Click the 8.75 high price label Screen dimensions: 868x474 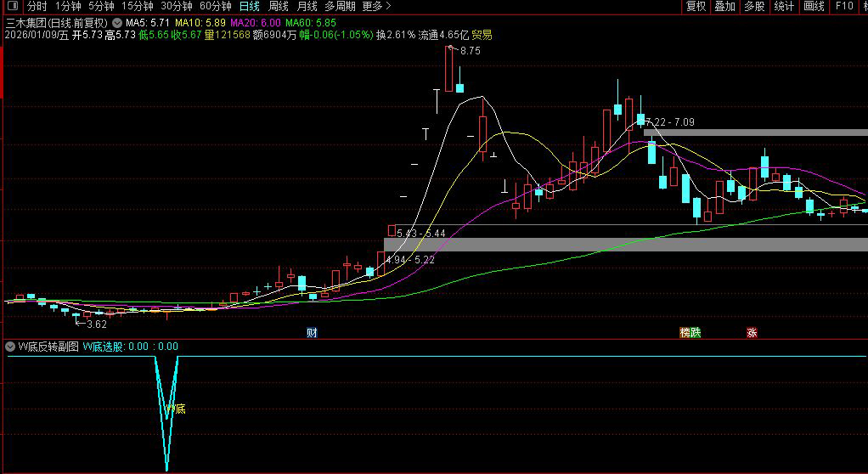[470, 51]
